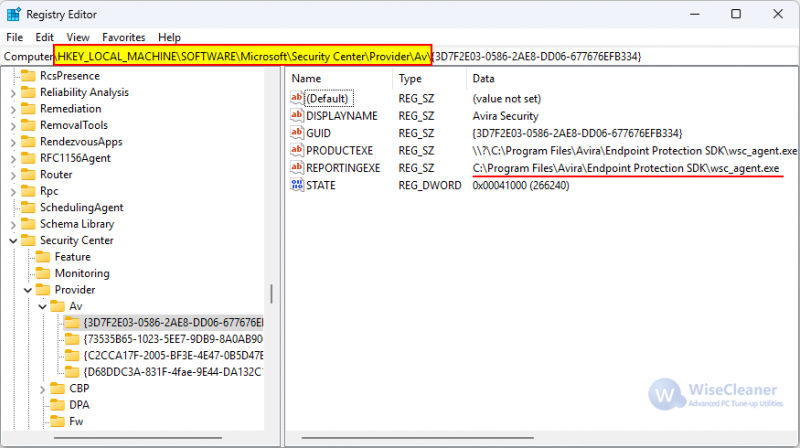Expand the CBP key
Image resolution: width=800 pixels, height=448 pixels.
[x=43, y=389]
